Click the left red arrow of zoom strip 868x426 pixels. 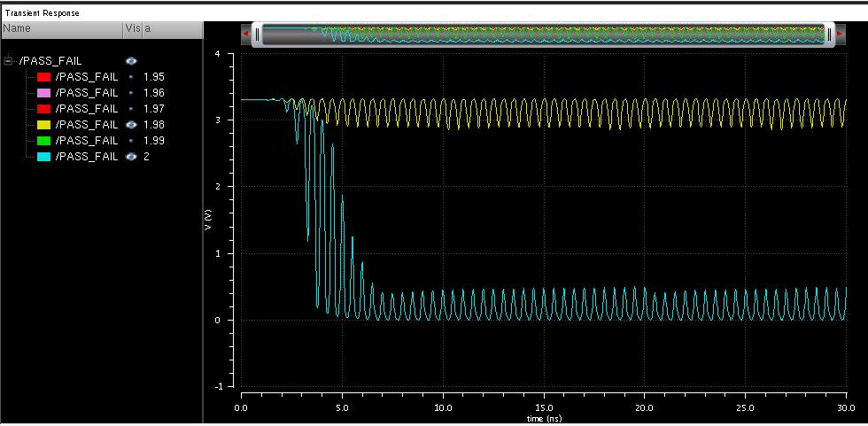pos(246,35)
